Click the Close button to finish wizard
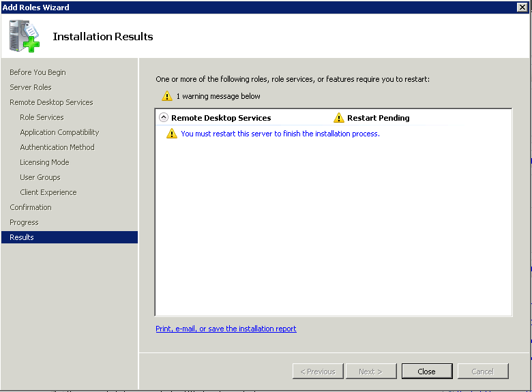The height and width of the screenshot is (392, 532). [x=427, y=372]
